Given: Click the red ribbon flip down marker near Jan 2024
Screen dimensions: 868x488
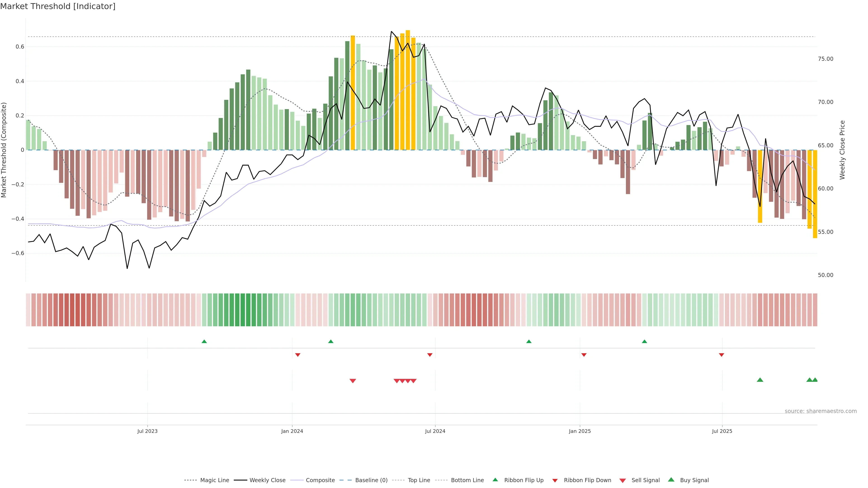Looking at the screenshot, I should point(297,355).
